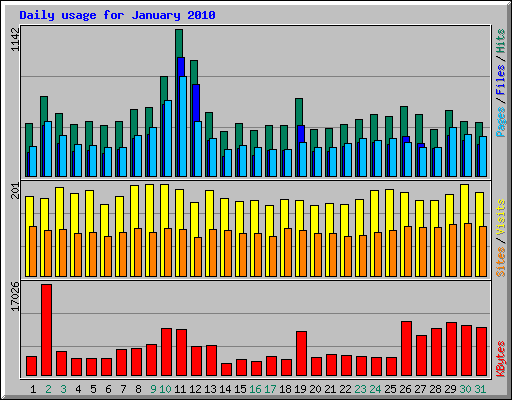Click day label 26
512x400 pixels.
click(405, 389)
